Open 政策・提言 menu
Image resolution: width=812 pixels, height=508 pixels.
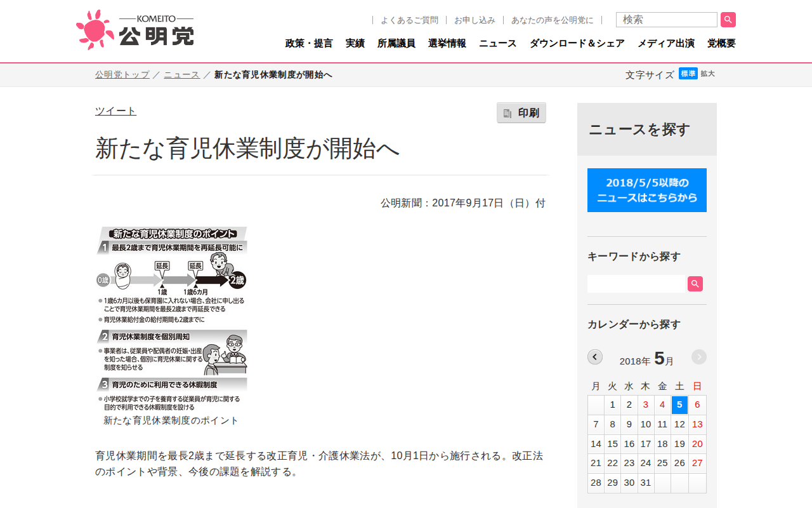(x=309, y=43)
